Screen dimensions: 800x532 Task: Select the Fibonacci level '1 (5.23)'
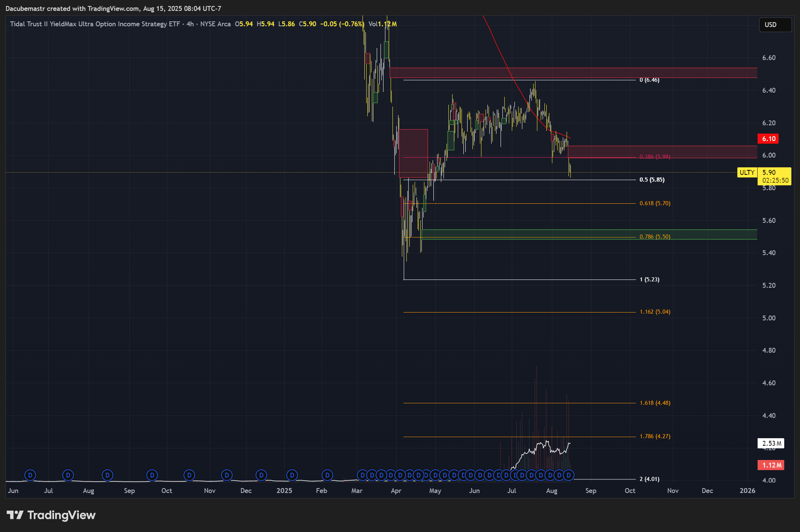tap(650, 280)
